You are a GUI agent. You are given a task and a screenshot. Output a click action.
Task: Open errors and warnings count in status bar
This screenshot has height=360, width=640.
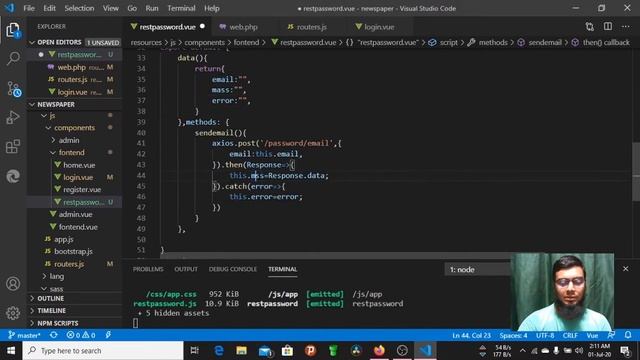point(81,335)
